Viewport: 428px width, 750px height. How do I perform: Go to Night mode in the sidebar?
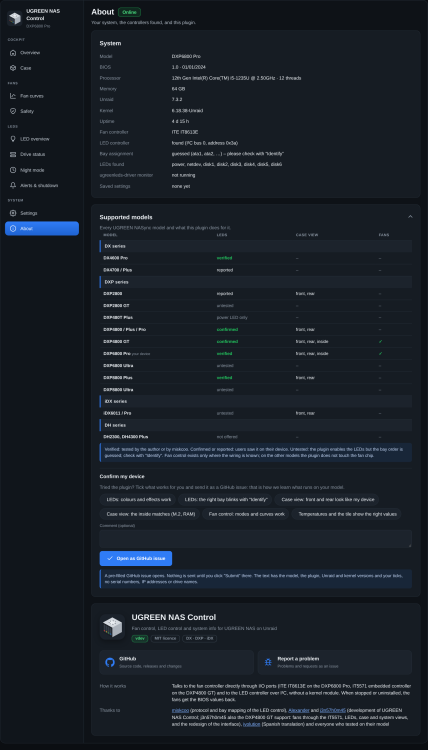(42, 170)
